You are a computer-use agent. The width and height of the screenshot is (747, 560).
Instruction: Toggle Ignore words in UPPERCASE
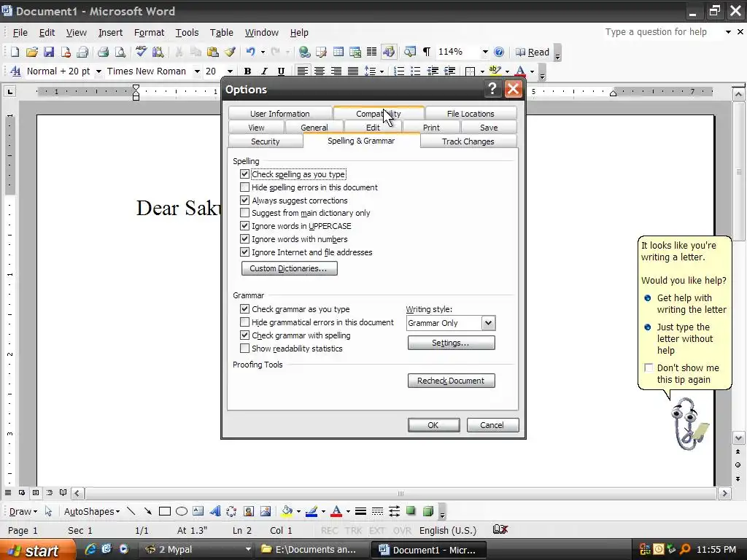[245, 226]
